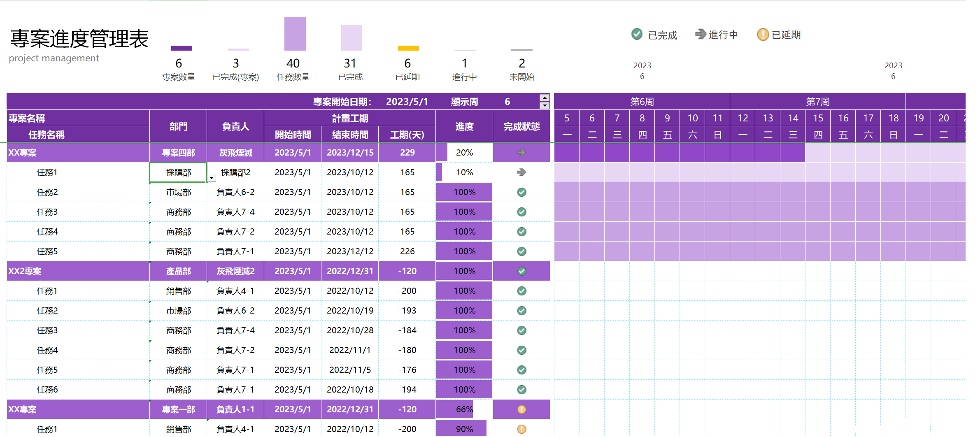
Task: Click the 計畫工期 header
Action: [350, 118]
